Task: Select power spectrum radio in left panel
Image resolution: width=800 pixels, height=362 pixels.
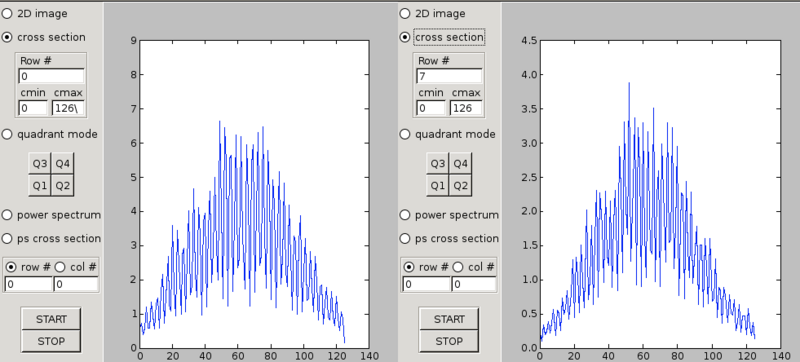Action: click(7, 215)
